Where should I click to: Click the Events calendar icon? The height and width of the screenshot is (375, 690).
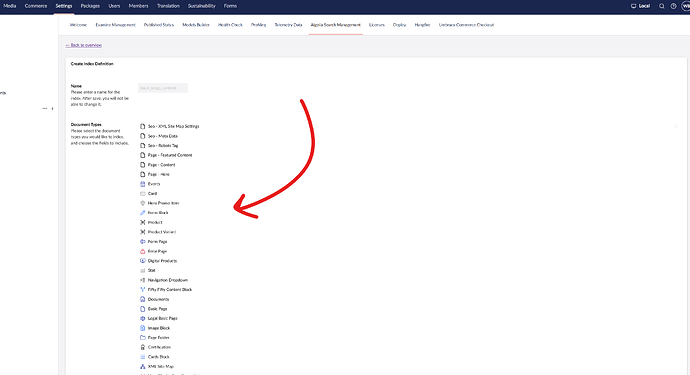(x=143, y=184)
